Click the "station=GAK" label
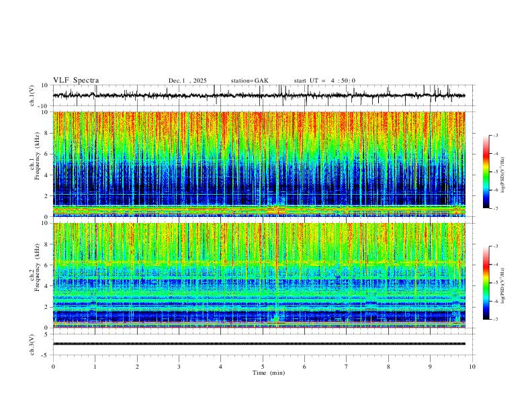This screenshot has height=411, width=532. [x=249, y=81]
